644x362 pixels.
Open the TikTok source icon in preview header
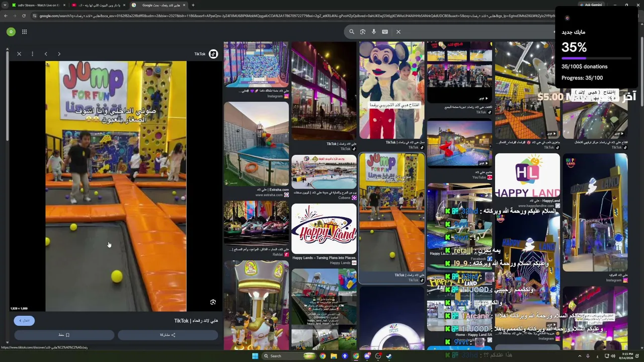tap(213, 54)
